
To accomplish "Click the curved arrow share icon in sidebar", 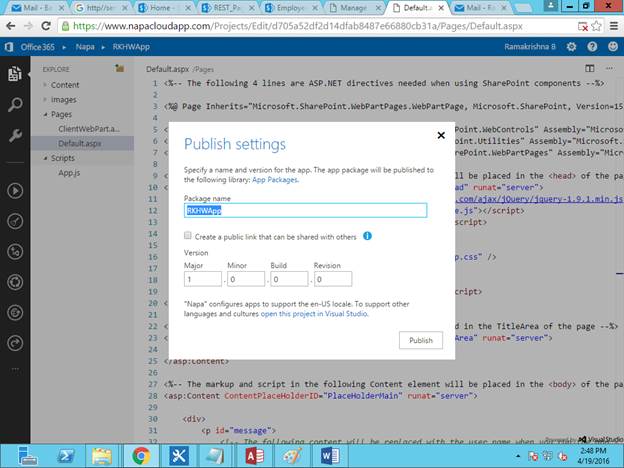I will (15, 343).
